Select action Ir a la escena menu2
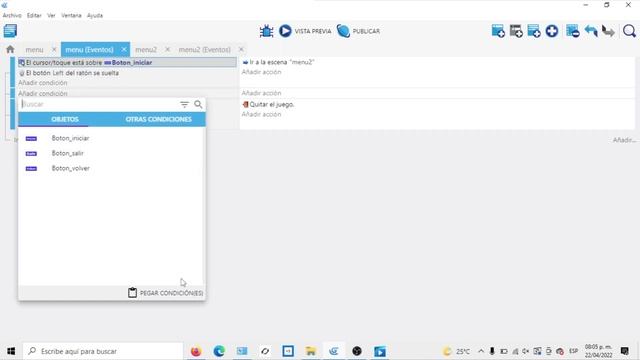This screenshot has height=360, width=640. point(278,62)
